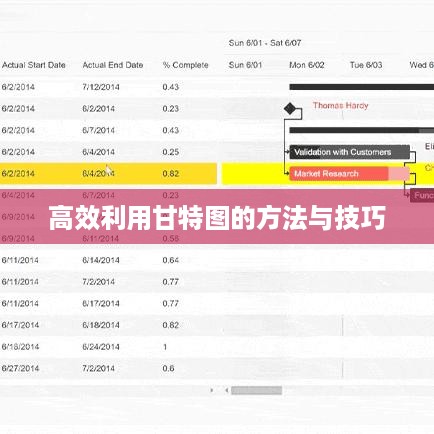The width and height of the screenshot is (434, 434).
Task: Select the Sun 6/01 day header
Action: (245, 65)
